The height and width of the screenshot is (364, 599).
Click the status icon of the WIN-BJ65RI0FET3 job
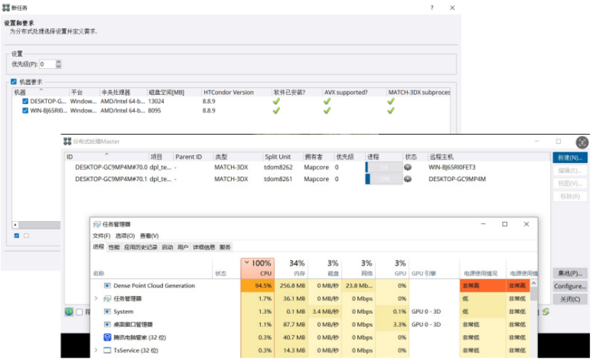tap(408, 168)
